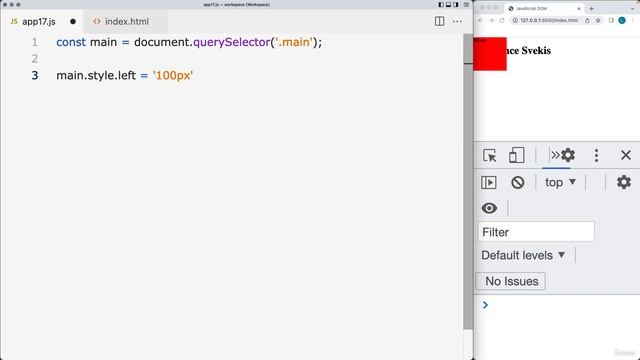
Task: Toggle bottom panel layout icon in title bar
Action: pyautogui.click(x=448, y=4)
